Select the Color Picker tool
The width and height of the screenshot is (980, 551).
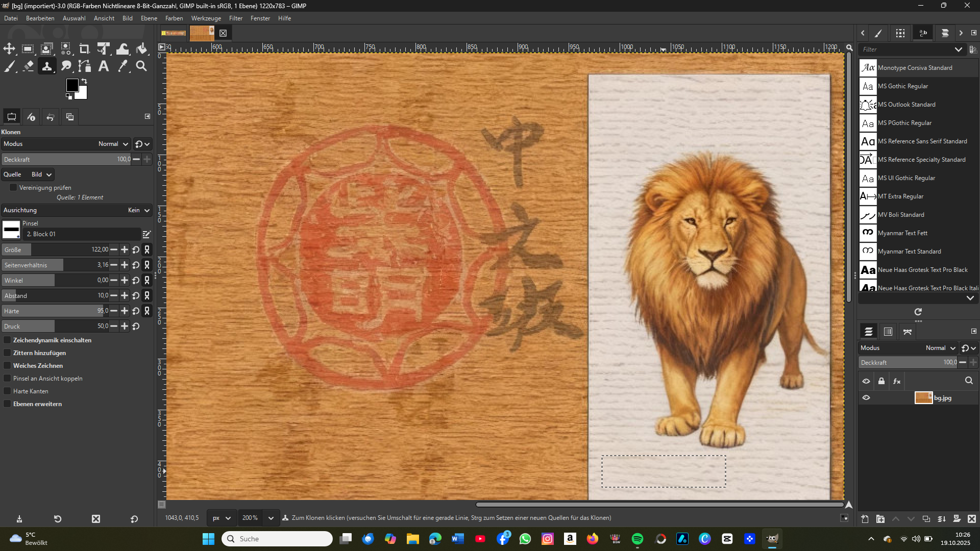coord(122,66)
